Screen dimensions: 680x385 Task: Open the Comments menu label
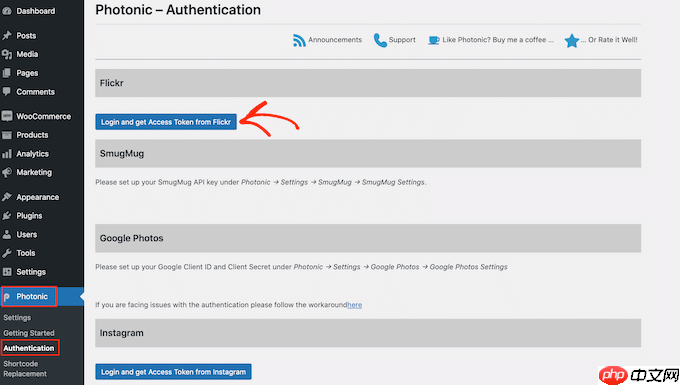pyautogui.click(x=36, y=92)
